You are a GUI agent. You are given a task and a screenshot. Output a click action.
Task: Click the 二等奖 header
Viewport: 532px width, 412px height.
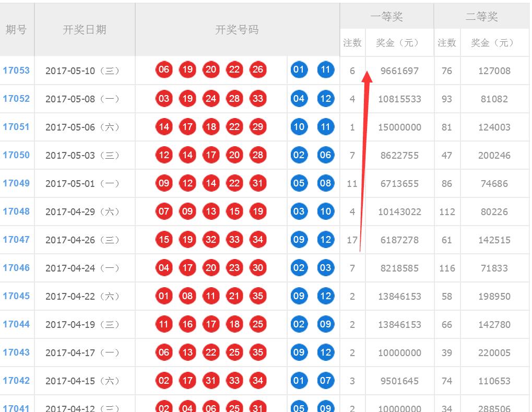click(x=481, y=16)
